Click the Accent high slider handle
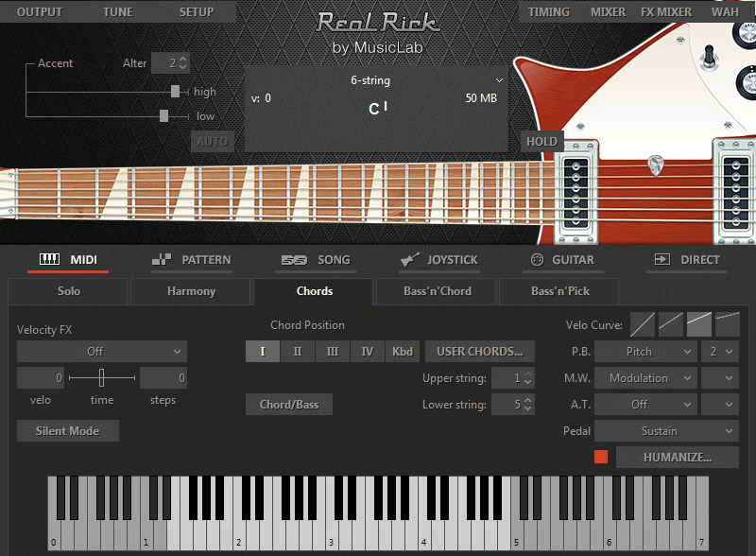The image size is (756, 556). tap(176, 91)
